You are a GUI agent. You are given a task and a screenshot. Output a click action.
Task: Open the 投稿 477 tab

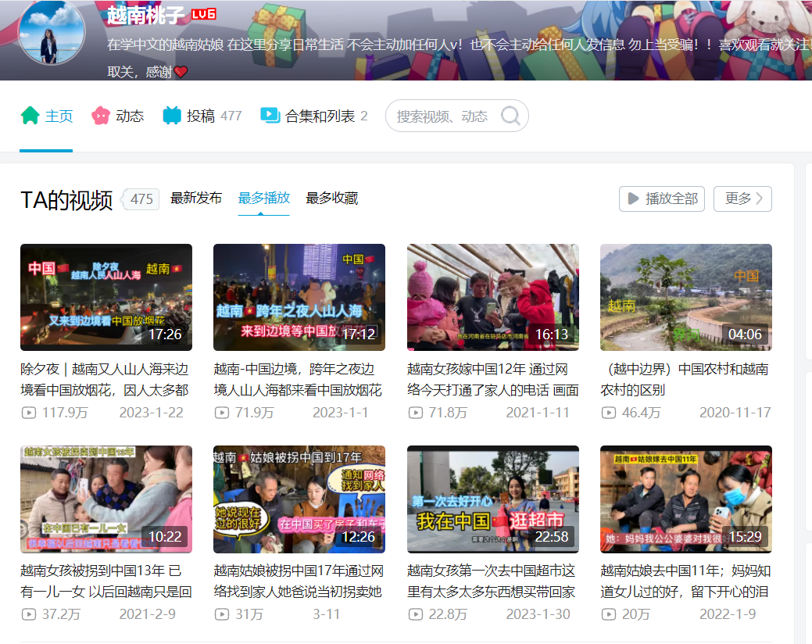202,116
